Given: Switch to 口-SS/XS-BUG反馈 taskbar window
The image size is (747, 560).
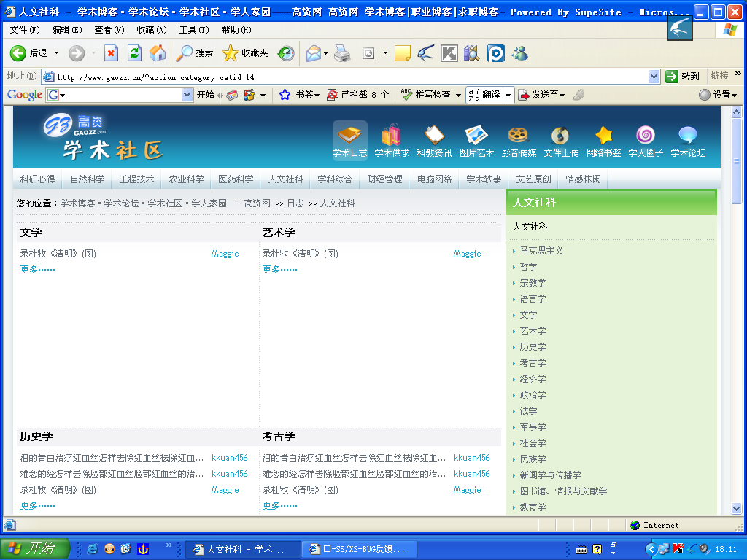Looking at the screenshot, I should (x=360, y=549).
